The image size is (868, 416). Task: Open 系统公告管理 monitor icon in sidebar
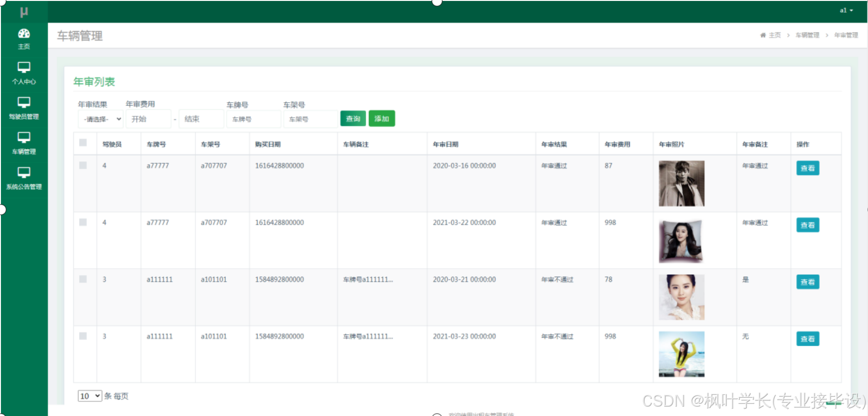pyautogui.click(x=24, y=173)
